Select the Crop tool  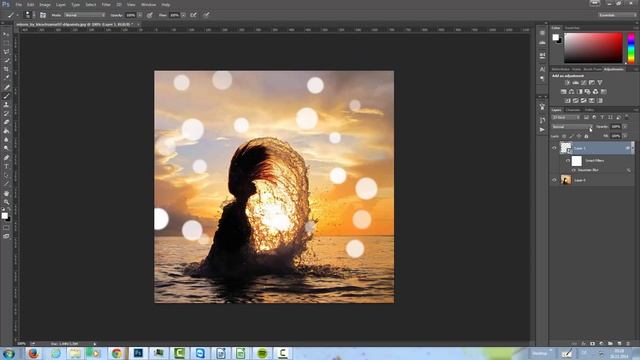tap(6, 69)
